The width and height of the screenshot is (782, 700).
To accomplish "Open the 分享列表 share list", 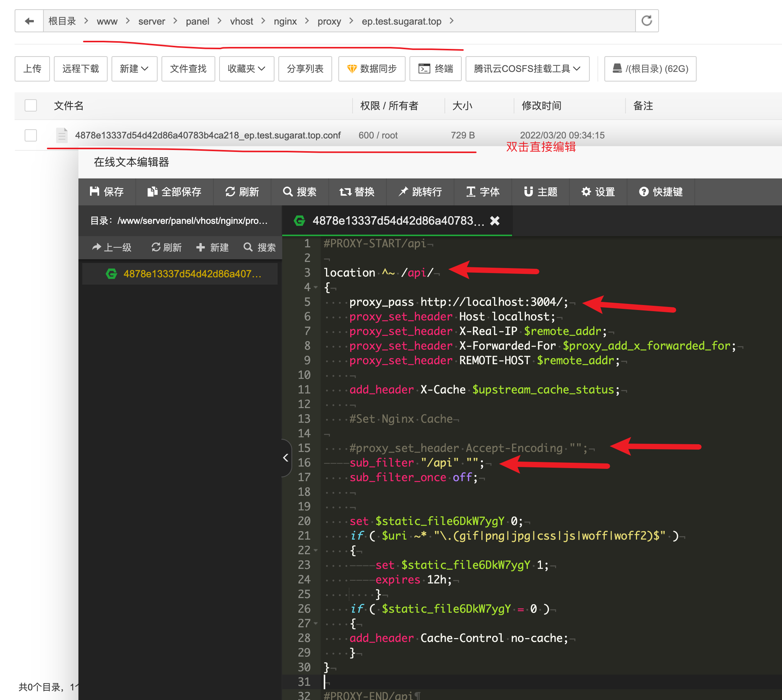I will click(x=305, y=69).
